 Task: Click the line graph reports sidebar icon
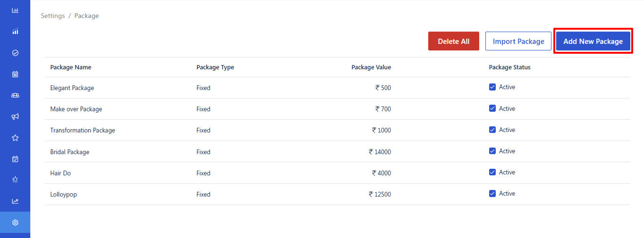coord(15,201)
